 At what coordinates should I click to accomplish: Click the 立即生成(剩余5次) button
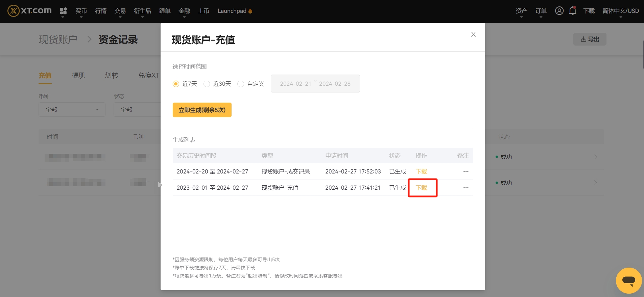coord(202,110)
